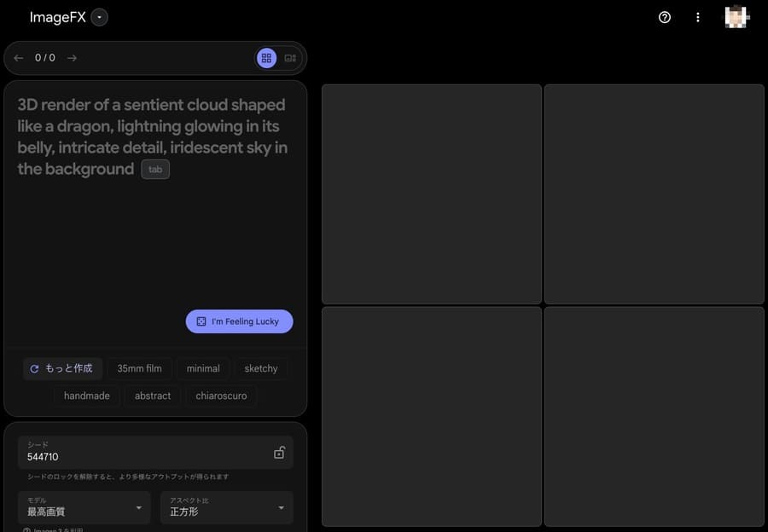The height and width of the screenshot is (532, 768).
Task: Switch to detail view layout
Action: 290,58
